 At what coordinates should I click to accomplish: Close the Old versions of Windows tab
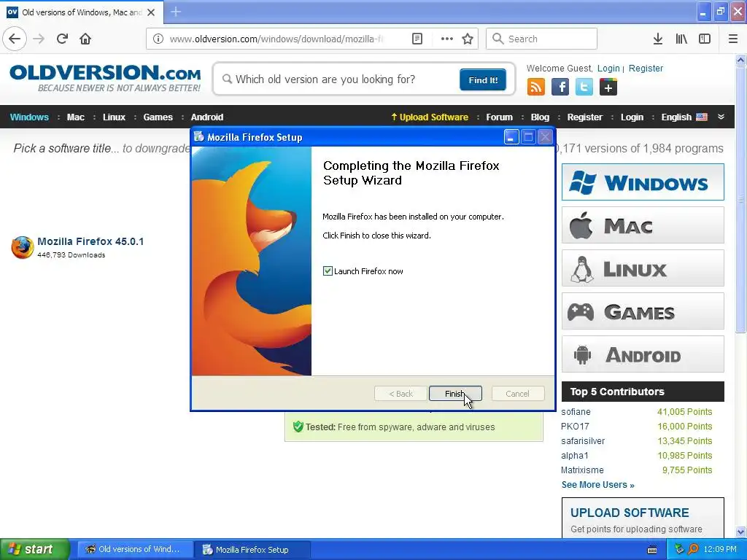click(151, 12)
